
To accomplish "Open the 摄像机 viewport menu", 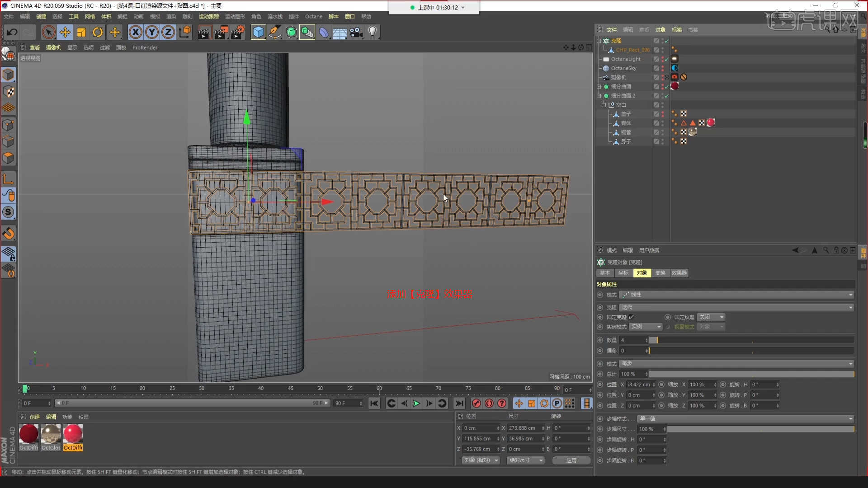I will [x=53, y=47].
